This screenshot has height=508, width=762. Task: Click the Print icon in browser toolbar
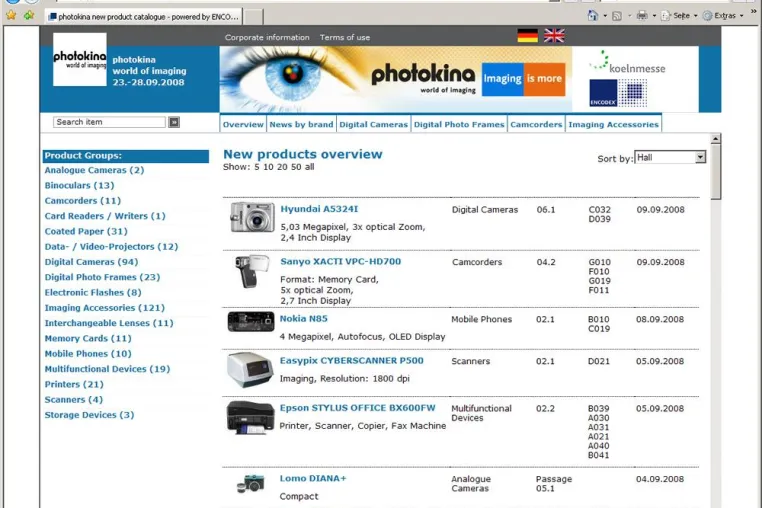tap(642, 16)
